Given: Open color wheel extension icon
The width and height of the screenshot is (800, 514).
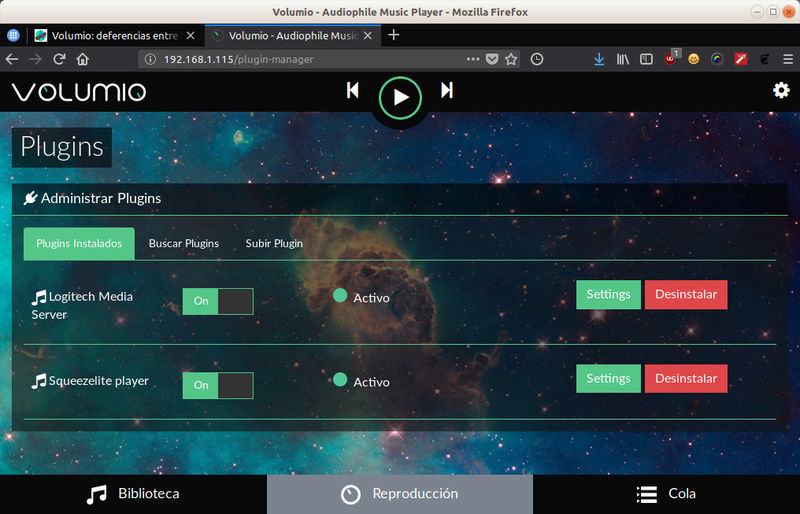Looking at the screenshot, I should tap(717, 59).
